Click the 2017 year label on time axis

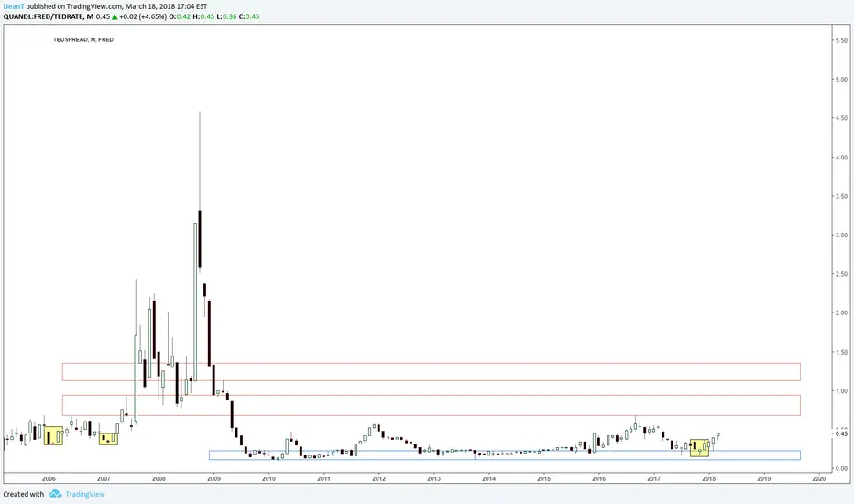pyautogui.click(x=653, y=479)
